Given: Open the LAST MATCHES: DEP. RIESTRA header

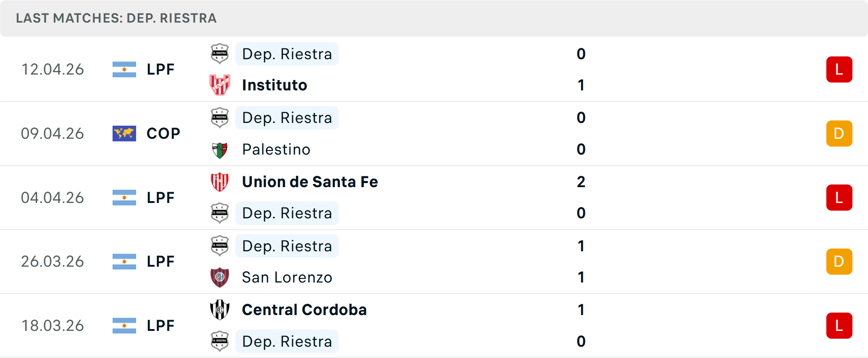Looking at the screenshot, I should (116, 18).
